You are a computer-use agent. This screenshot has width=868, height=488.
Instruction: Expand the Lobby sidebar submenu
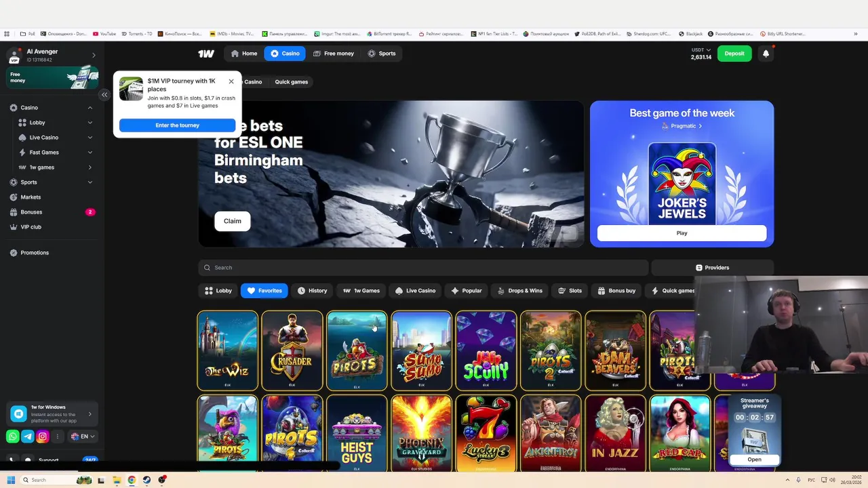click(x=90, y=123)
